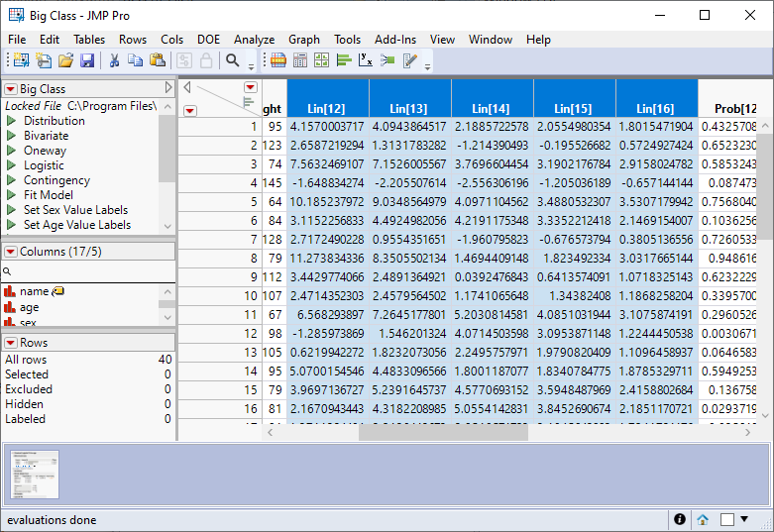The height and width of the screenshot is (532, 774).
Task: Click the Search magnifier toolbar icon
Action: pyautogui.click(x=233, y=61)
